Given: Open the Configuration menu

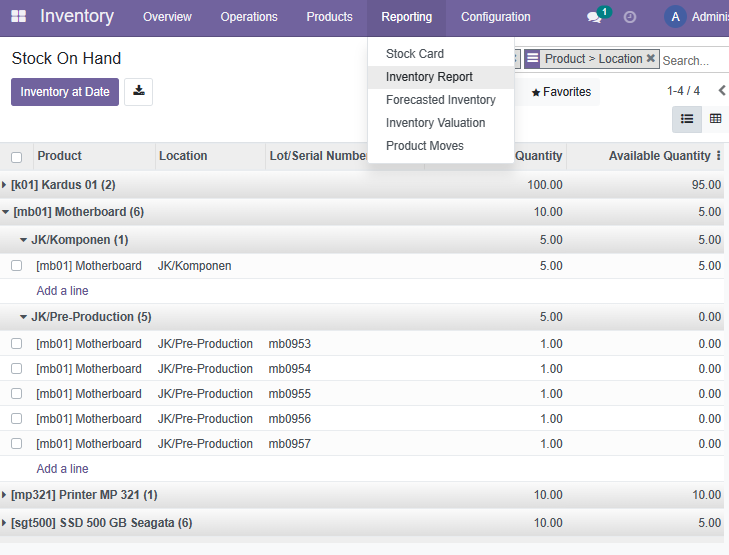Looking at the screenshot, I should click(x=496, y=17).
